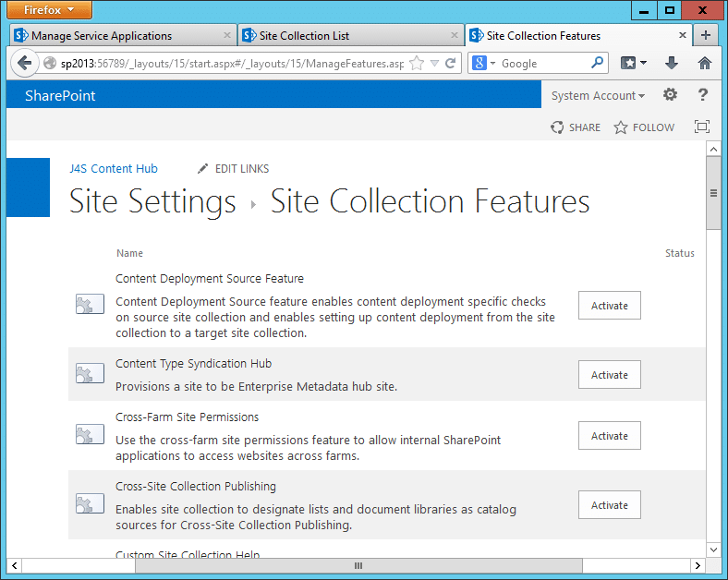Click the Status column header
The height and width of the screenshot is (580, 728).
coord(680,253)
